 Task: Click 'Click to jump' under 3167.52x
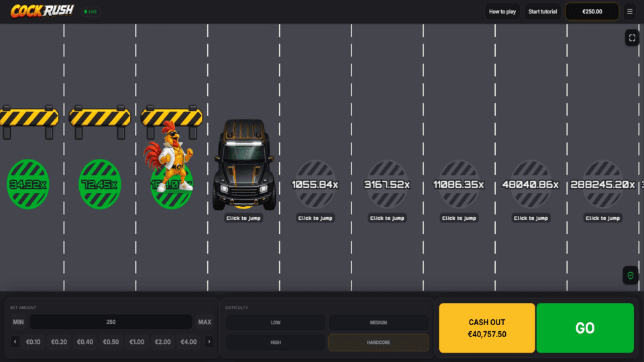click(x=387, y=218)
